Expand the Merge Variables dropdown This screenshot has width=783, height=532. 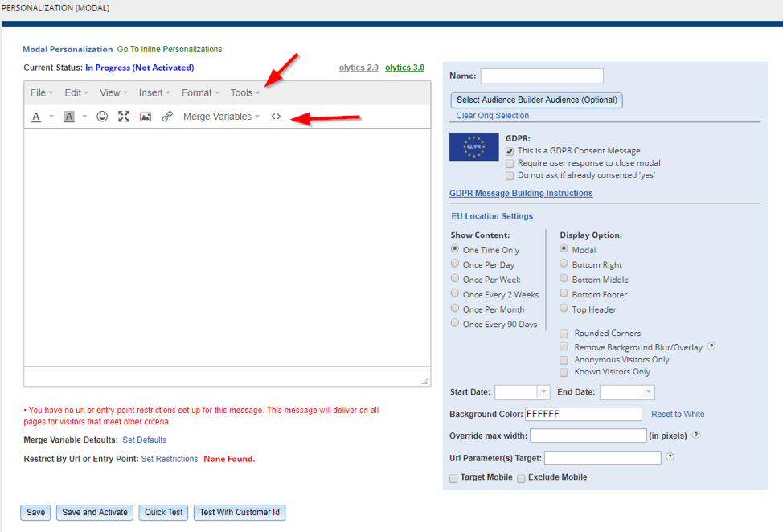click(221, 117)
